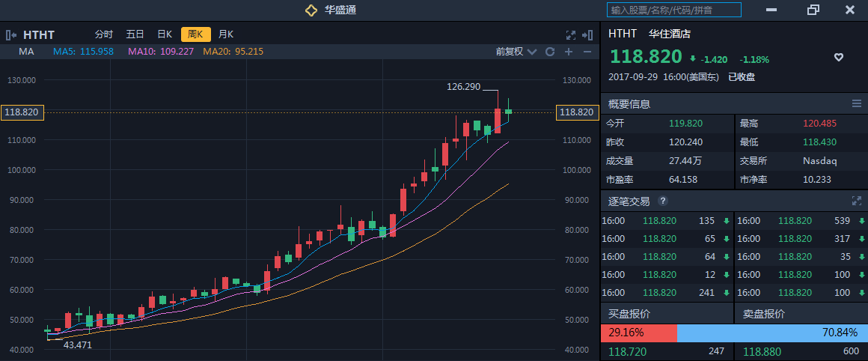Screen dimensions: 868x361
Task: Refresh the K-line chart
Action: click(550, 52)
